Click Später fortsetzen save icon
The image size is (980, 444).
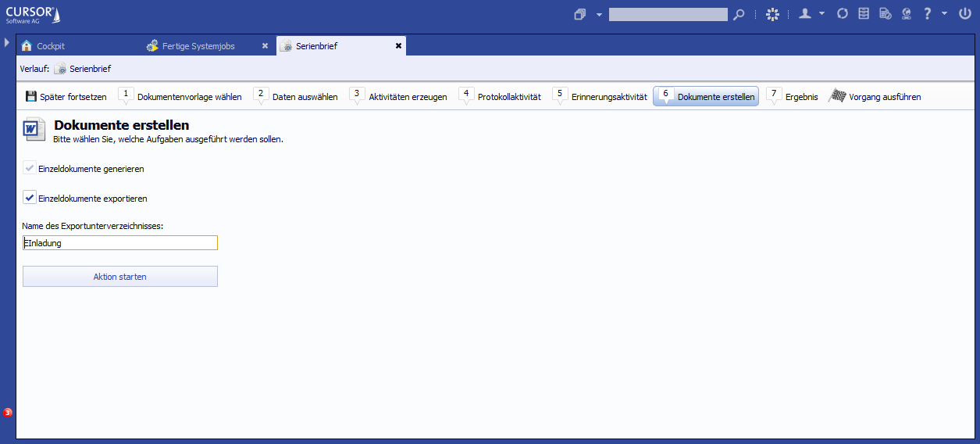point(31,97)
